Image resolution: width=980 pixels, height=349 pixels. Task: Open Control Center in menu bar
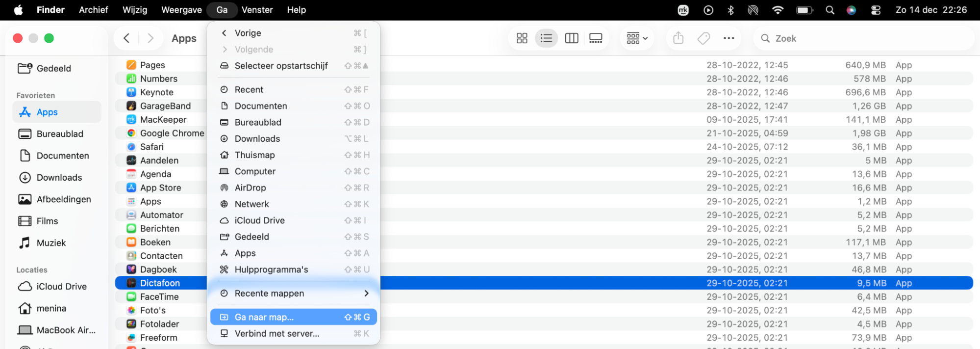coord(876,10)
